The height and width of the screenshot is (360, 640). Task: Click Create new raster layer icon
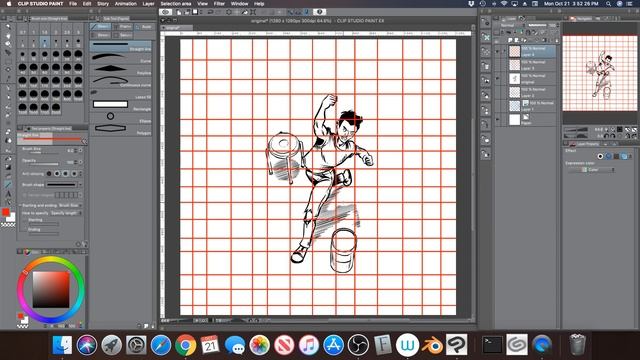click(511, 40)
